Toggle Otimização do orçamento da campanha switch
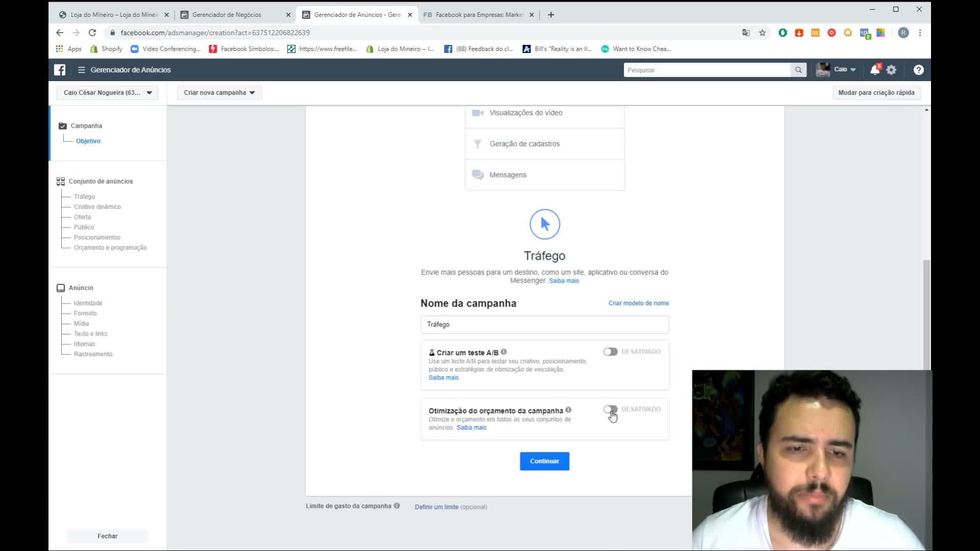980x551 pixels. click(610, 409)
